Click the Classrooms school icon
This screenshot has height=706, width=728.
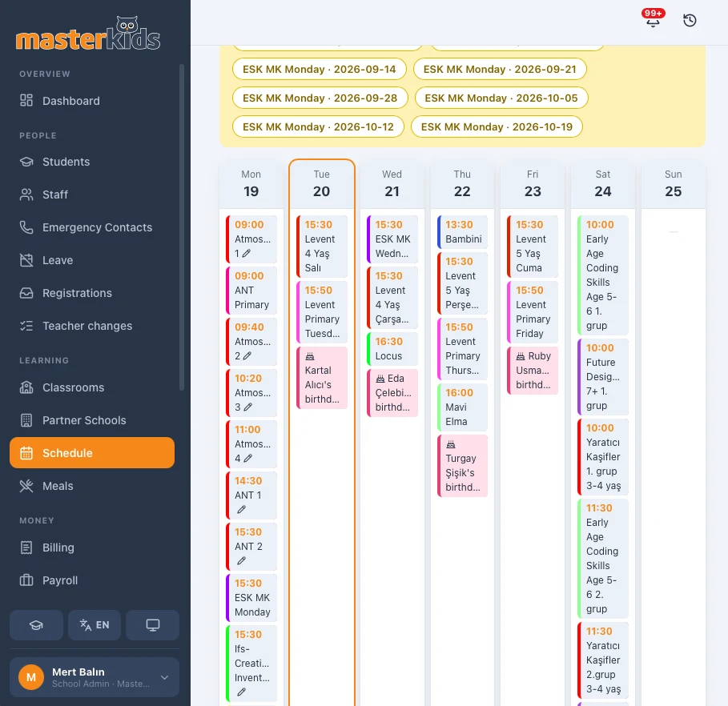pyautogui.click(x=26, y=387)
